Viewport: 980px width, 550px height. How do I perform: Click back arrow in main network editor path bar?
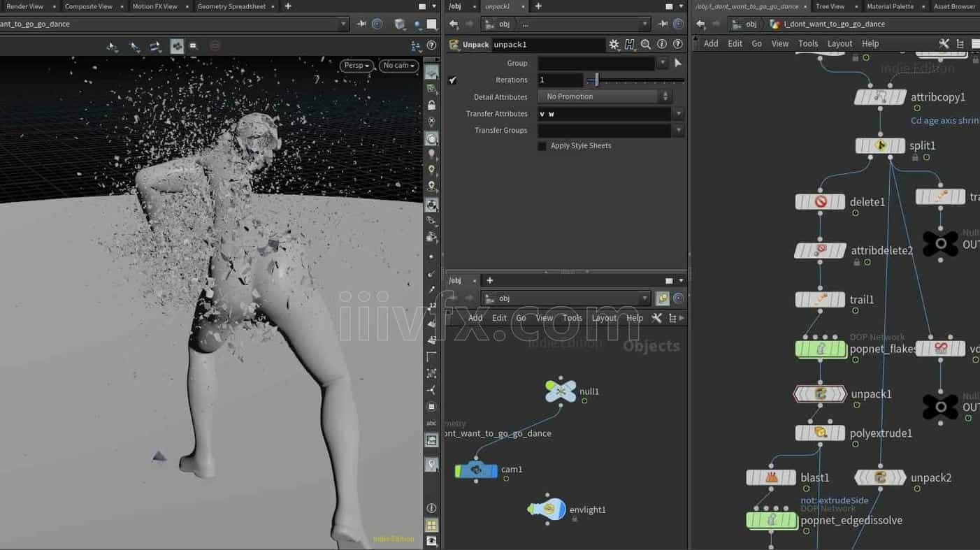(700, 24)
